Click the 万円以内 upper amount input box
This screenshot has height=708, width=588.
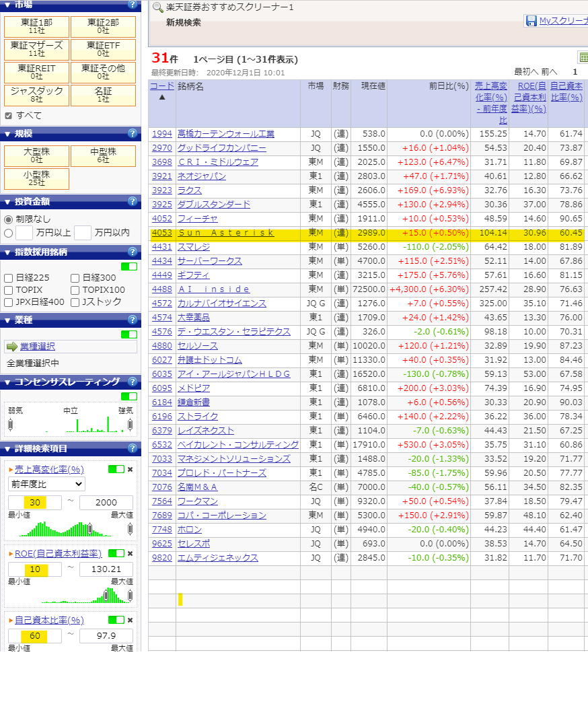pyautogui.click(x=83, y=233)
